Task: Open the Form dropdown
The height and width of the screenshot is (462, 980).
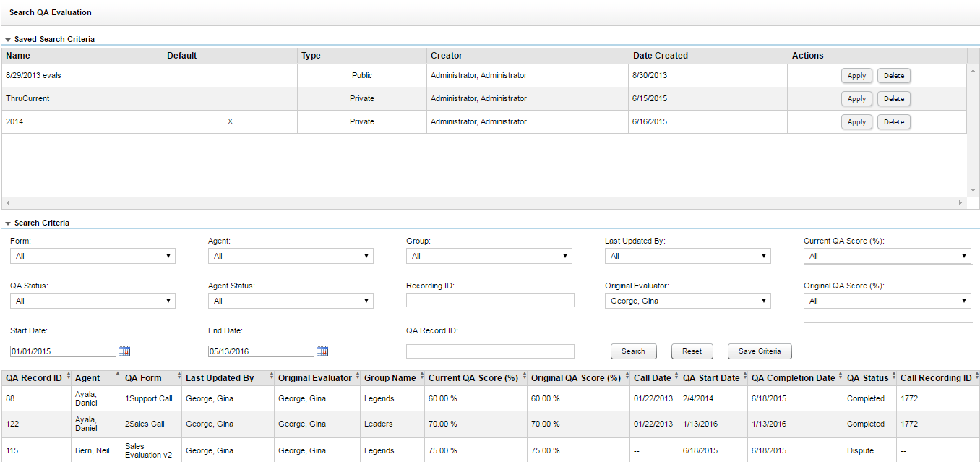Action: click(93, 256)
